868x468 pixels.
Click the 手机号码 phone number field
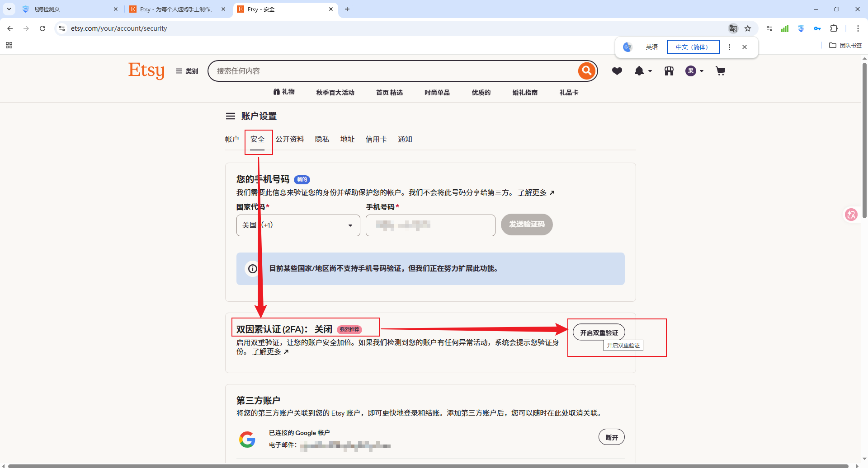tap(430, 225)
